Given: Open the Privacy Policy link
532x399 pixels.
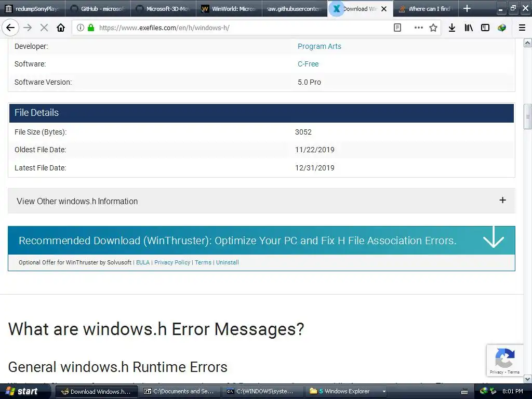Looking at the screenshot, I should [x=172, y=262].
